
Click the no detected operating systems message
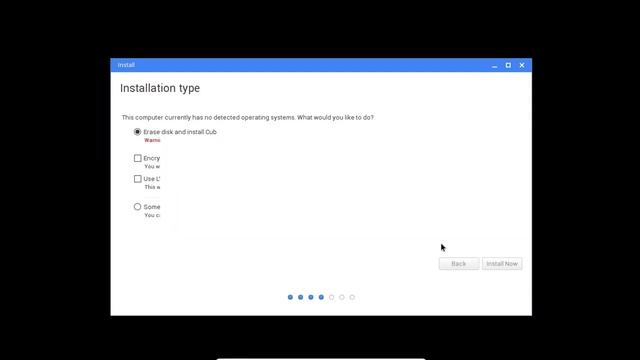coord(247,118)
